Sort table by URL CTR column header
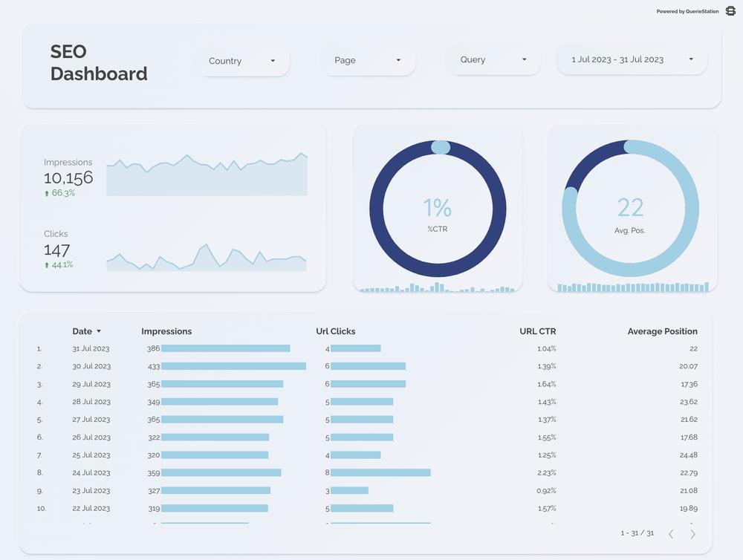Viewport: 743px width, 560px height. (538, 331)
